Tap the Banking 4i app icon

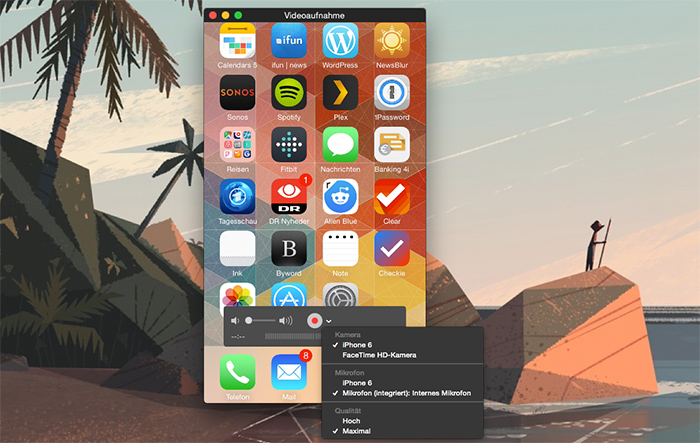click(392, 145)
